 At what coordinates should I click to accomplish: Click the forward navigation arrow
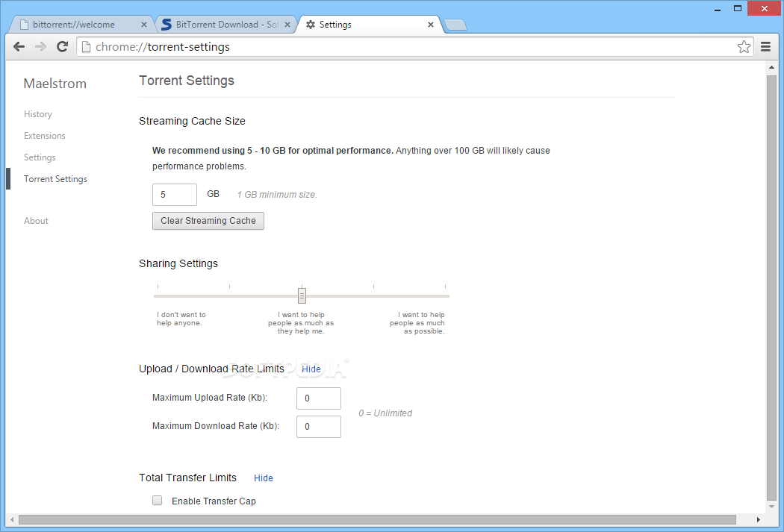(x=40, y=46)
